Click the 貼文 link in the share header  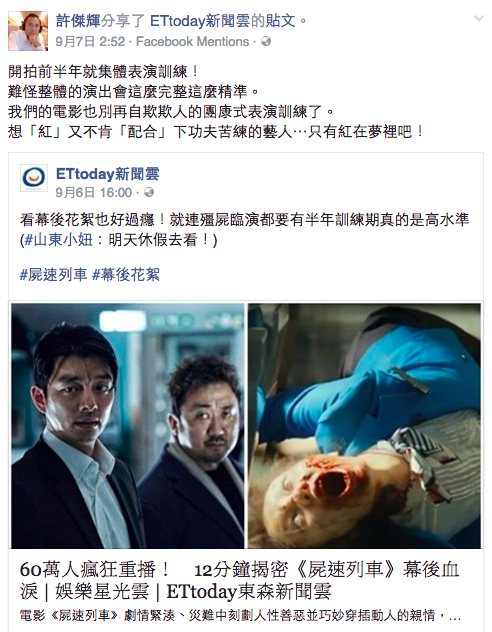pyautogui.click(x=280, y=21)
